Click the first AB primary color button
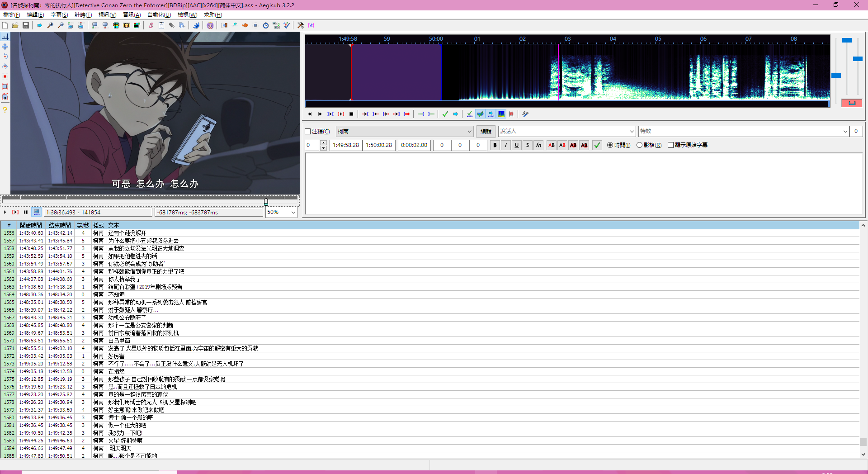 click(552, 145)
